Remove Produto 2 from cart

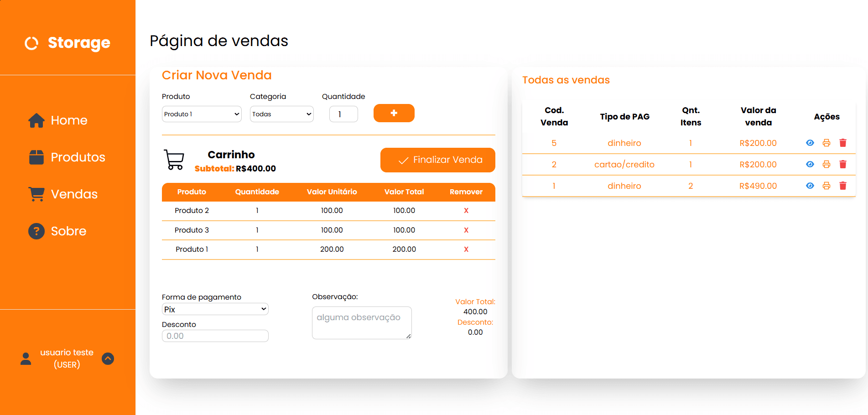click(466, 211)
